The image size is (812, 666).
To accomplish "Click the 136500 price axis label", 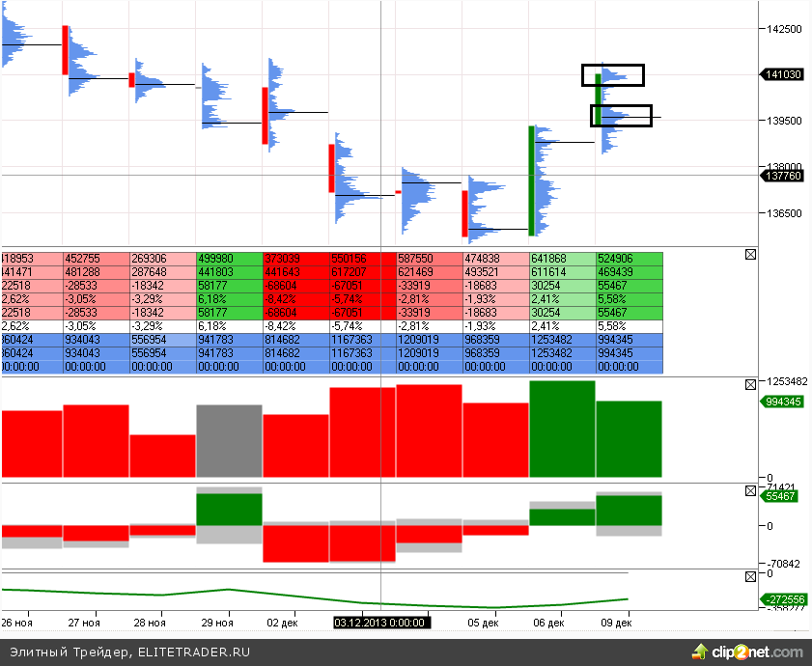I will point(784,213).
